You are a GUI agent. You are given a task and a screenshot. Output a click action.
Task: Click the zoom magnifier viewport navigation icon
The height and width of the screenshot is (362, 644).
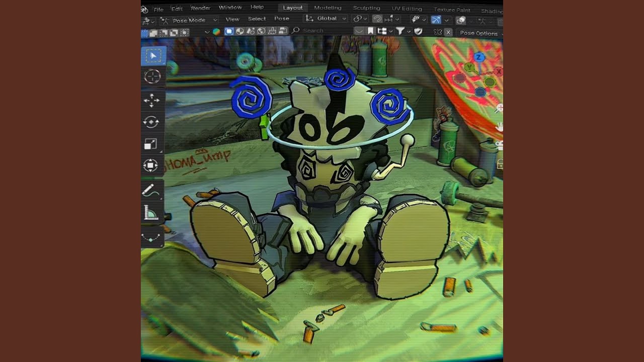pos(499,108)
